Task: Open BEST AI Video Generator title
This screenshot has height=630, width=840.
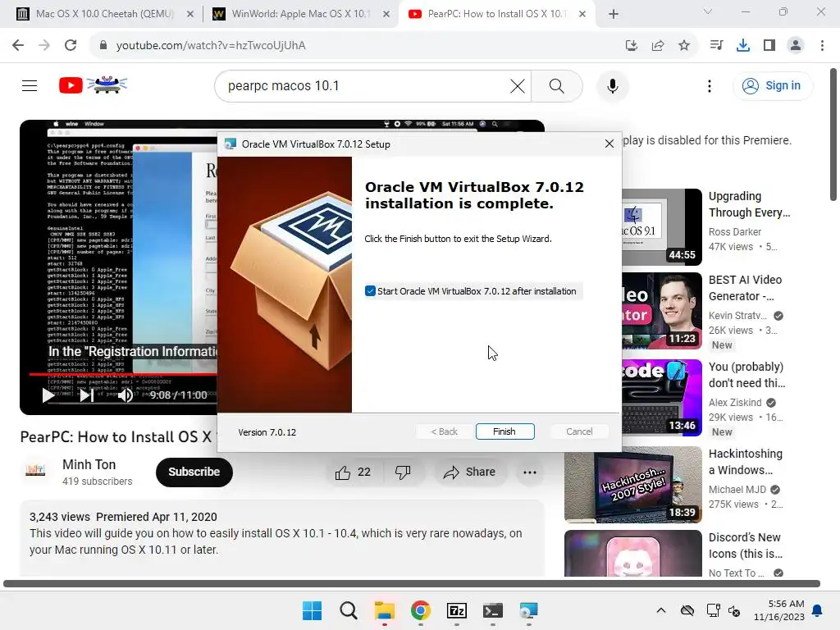Action: pyautogui.click(x=745, y=288)
